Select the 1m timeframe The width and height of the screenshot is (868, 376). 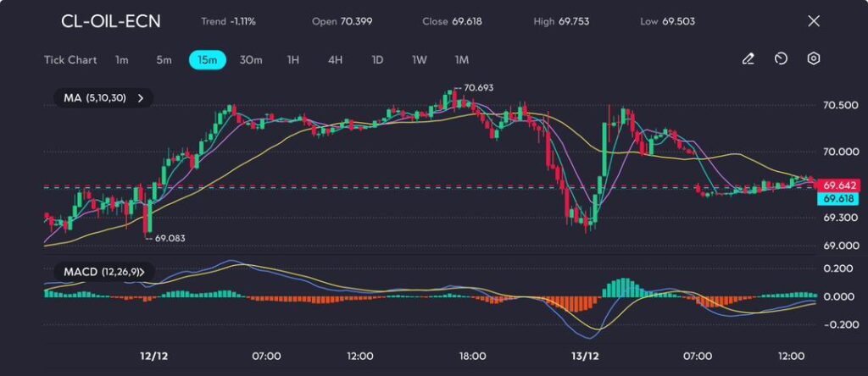click(x=122, y=60)
